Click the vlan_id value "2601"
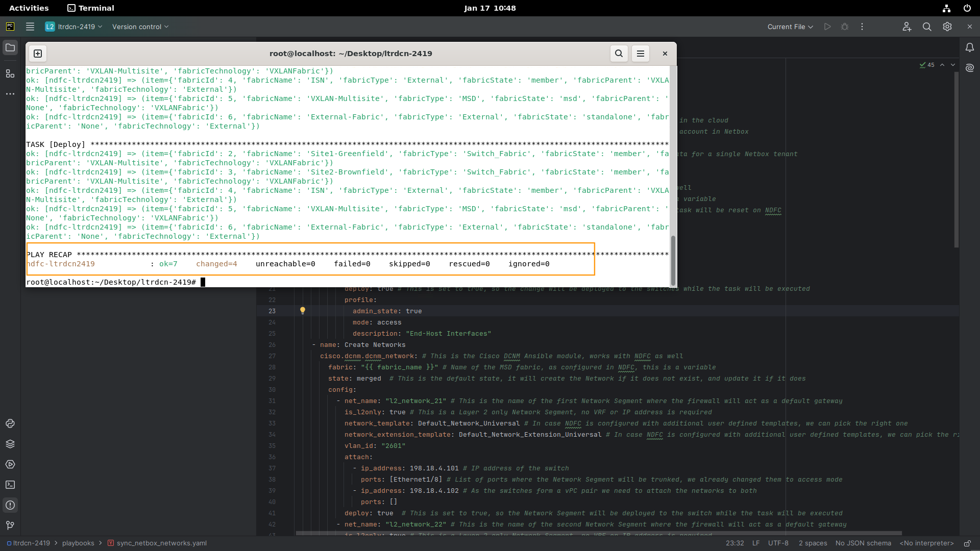 coord(393,446)
